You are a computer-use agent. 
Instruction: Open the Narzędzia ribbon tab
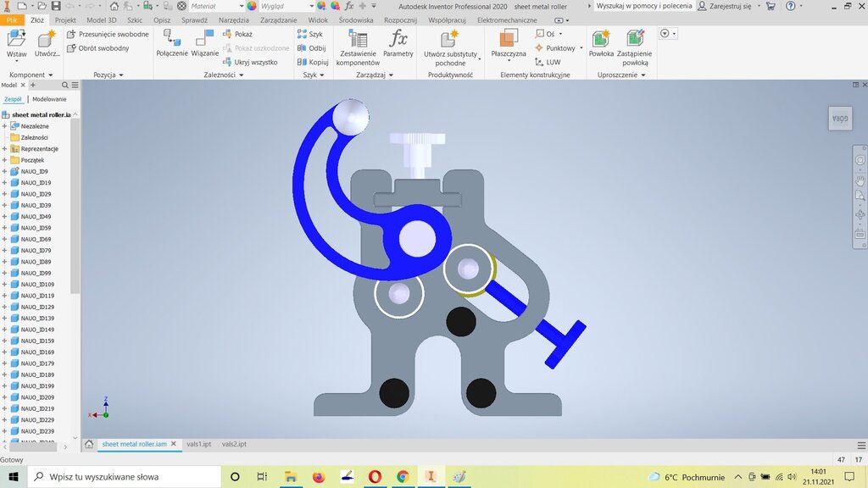click(233, 19)
